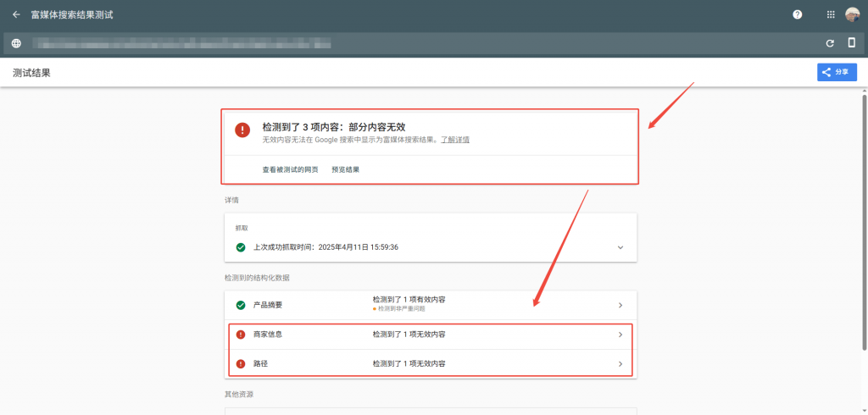This screenshot has width=868, height=415.
Task: Click 查看被测试的网页 button
Action: (x=290, y=169)
